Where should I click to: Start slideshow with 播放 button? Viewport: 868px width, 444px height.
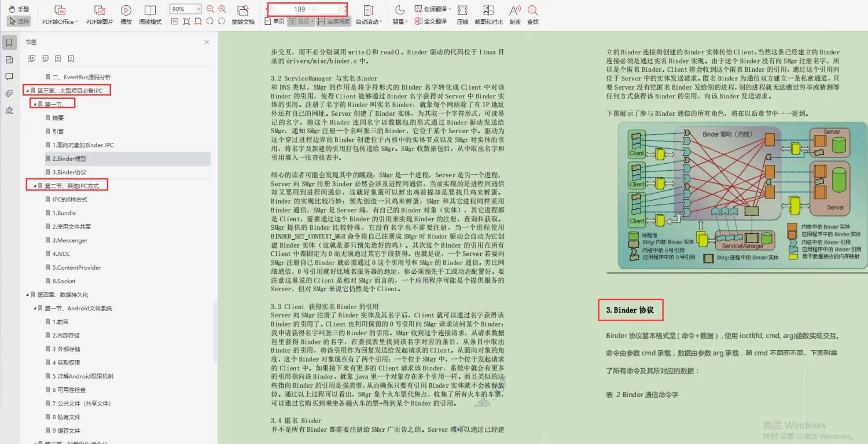click(126, 16)
